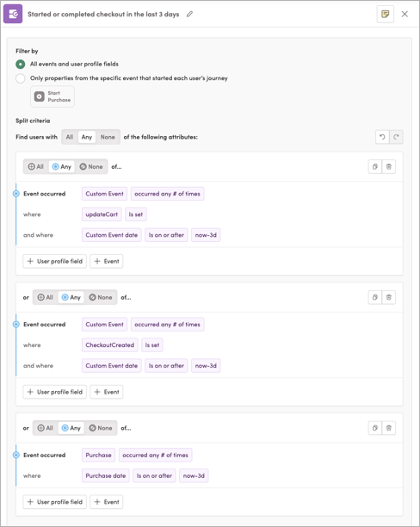Open Custom Event dropdown in CheckoutCreated group
Viewport: 420px width, 527px height.
pyautogui.click(x=104, y=325)
